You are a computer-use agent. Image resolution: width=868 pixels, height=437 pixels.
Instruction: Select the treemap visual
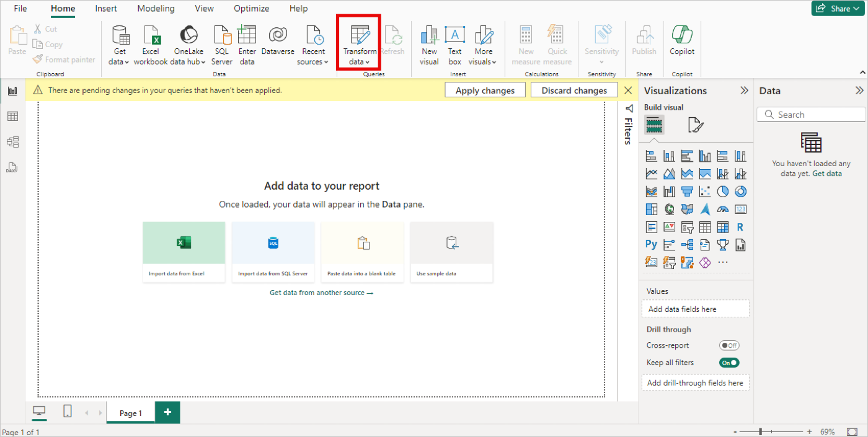651,209
